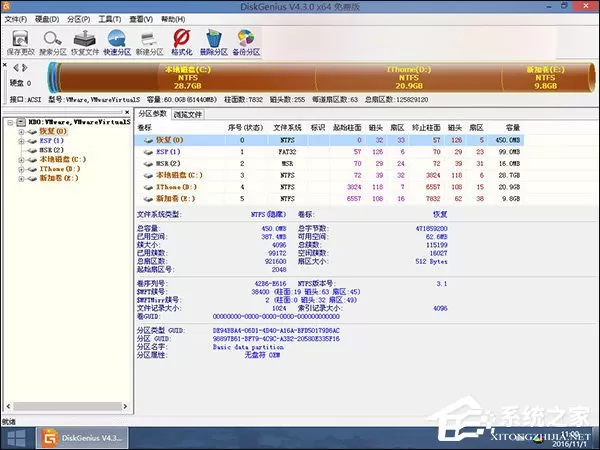Screen dimensions: 600x450
Task: Open the Windows Start button
Action: [17, 438]
